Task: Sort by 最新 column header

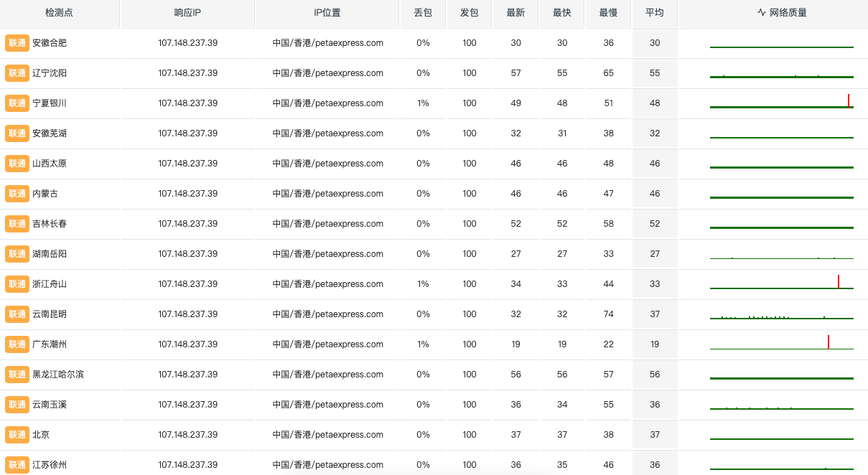Action: 515,13
